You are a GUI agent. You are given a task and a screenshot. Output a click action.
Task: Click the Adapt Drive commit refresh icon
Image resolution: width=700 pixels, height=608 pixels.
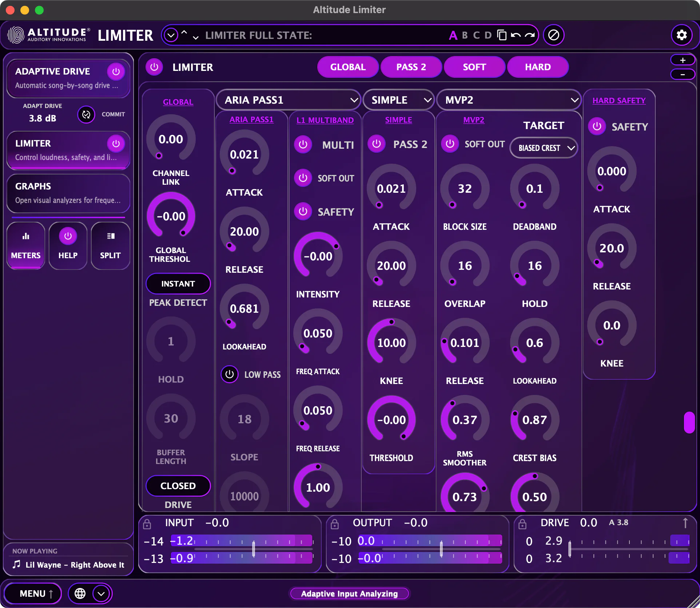pos(86,115)
